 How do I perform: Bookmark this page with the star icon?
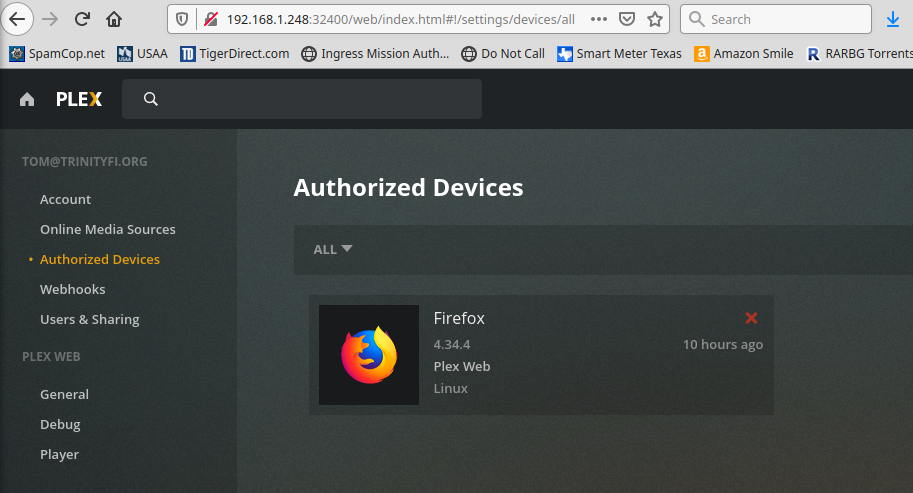[654, 19]
